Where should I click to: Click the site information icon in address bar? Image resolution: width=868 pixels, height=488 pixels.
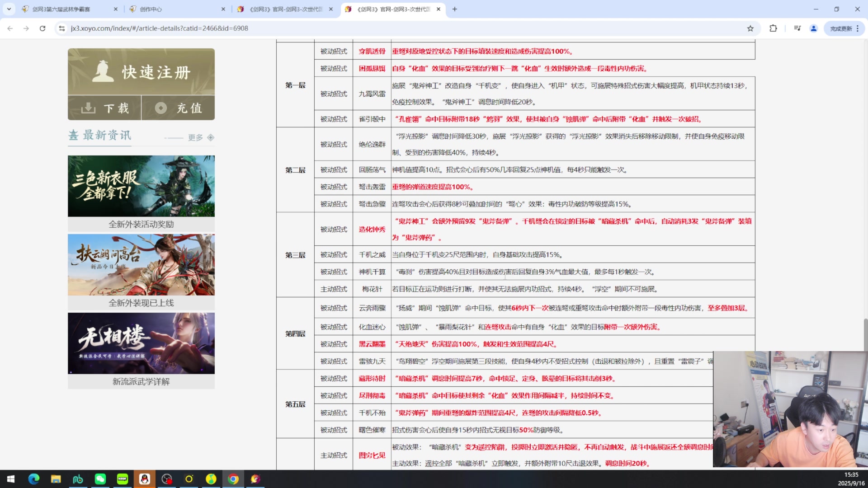point(62,28)
